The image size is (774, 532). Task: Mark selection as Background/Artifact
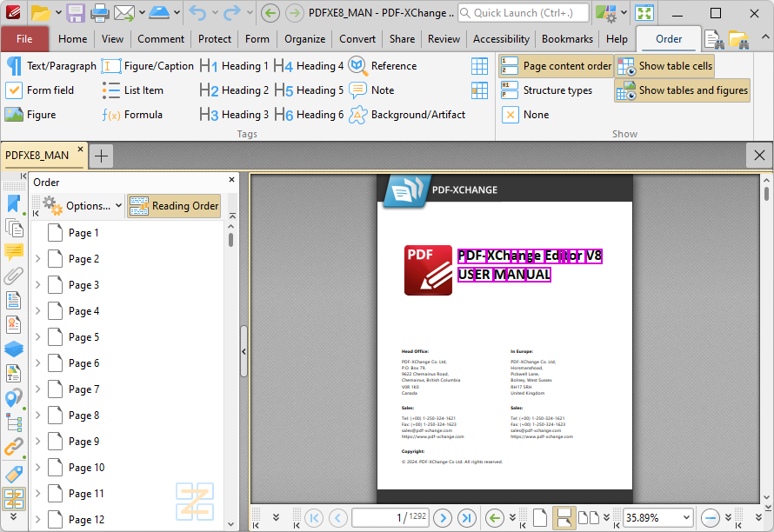click(x=407, y=115)
